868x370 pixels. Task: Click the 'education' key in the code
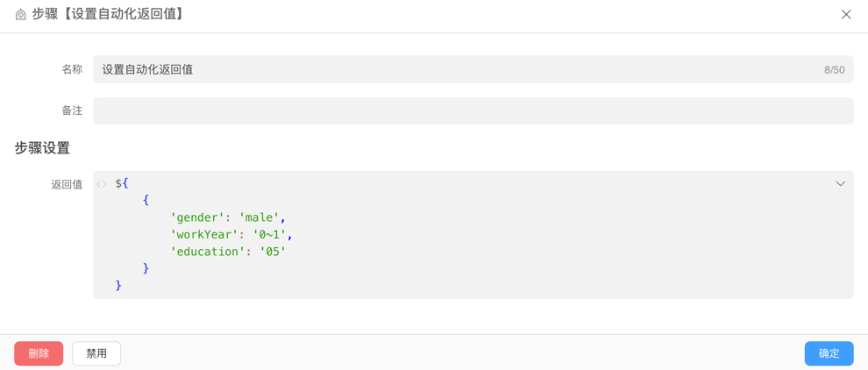coord(208,252)
